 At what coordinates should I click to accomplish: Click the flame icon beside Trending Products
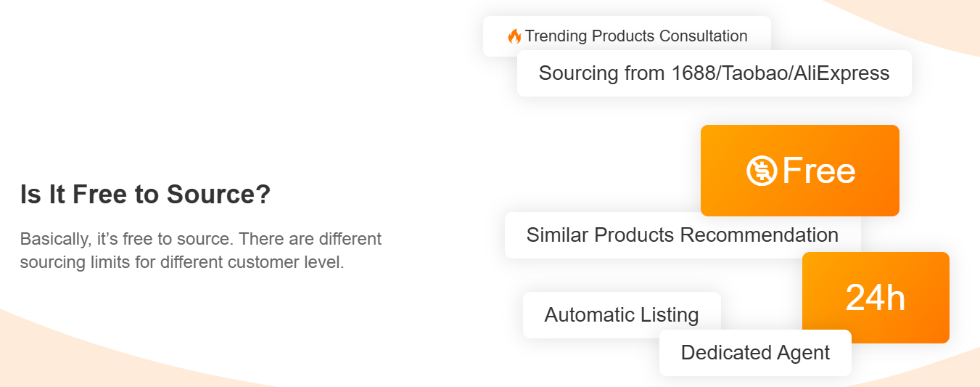[x=514, y=36]
